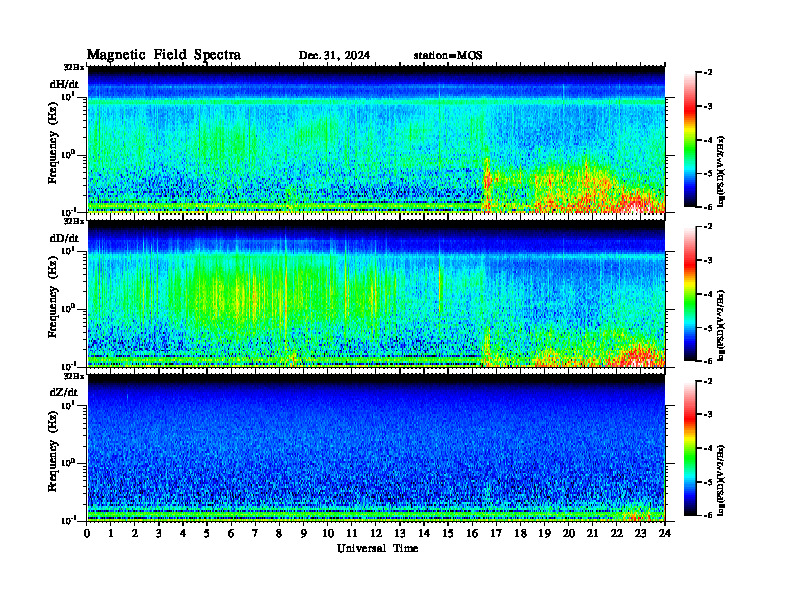Click the 'Magnetic Field Spectra' title
The height and width of the screenshot is (612, 792).
(x=163, y=55)
